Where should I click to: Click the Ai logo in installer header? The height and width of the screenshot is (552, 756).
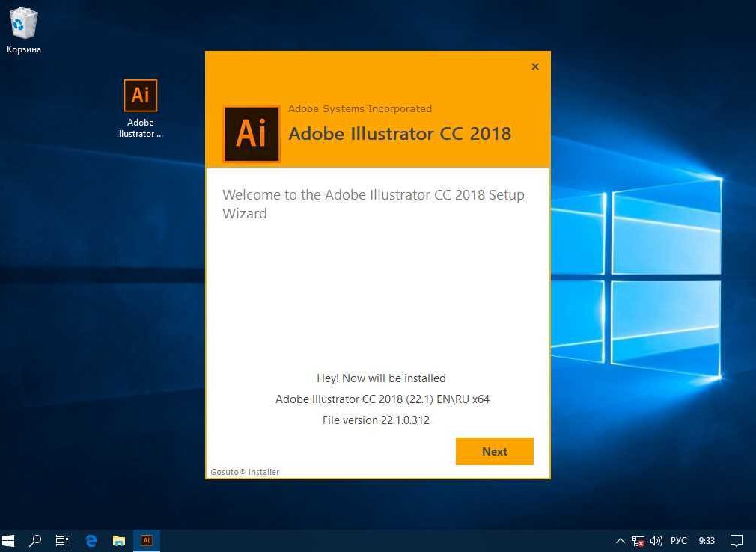(x=252, y=134)
